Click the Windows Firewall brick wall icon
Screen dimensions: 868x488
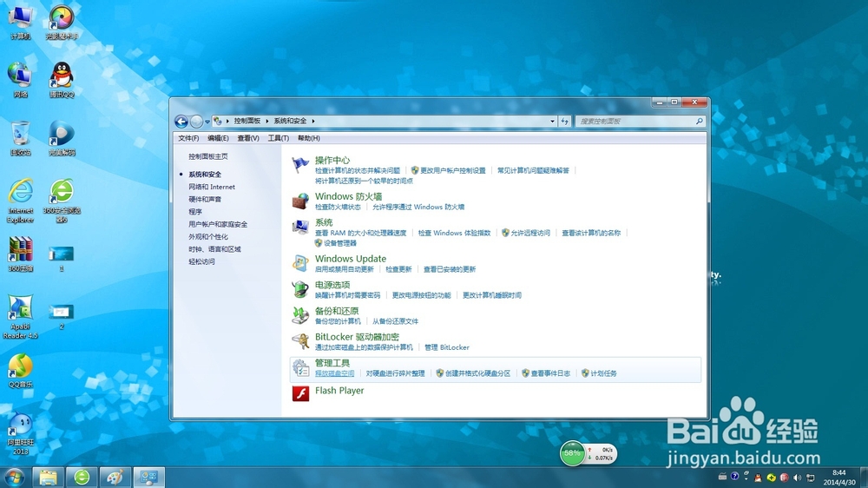[x=300, y=201]
